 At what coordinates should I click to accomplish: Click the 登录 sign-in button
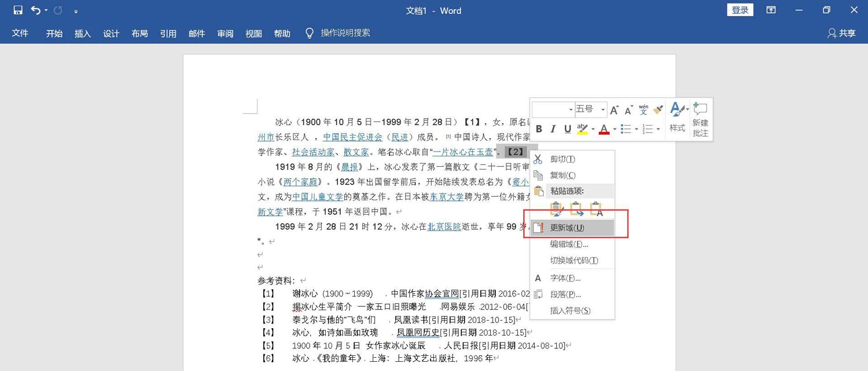coord(740,10)
